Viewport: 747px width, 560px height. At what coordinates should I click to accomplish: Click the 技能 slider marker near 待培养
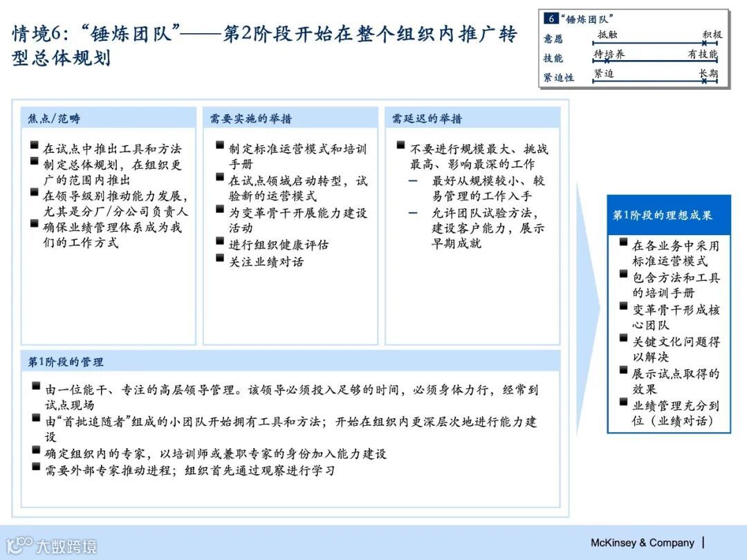tap(607, 61)
